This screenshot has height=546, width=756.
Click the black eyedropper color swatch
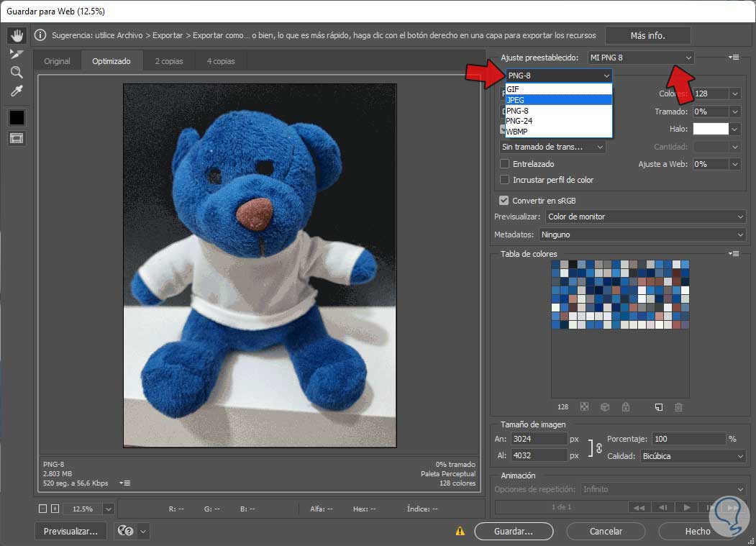(x=17, y=117)
